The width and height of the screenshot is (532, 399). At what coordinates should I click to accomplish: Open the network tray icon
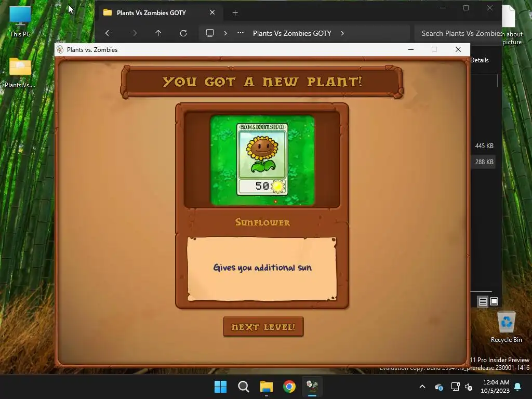455,387
